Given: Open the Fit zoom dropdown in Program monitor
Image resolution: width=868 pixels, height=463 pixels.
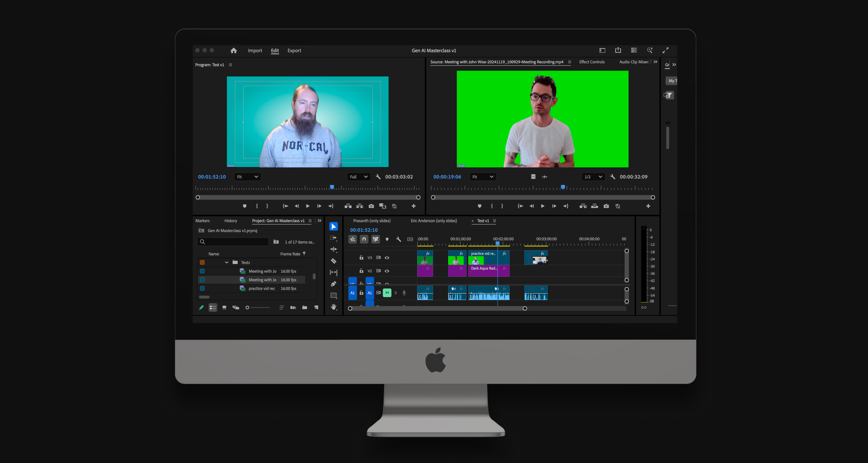Looking at the screenshot, I should 247,177.
